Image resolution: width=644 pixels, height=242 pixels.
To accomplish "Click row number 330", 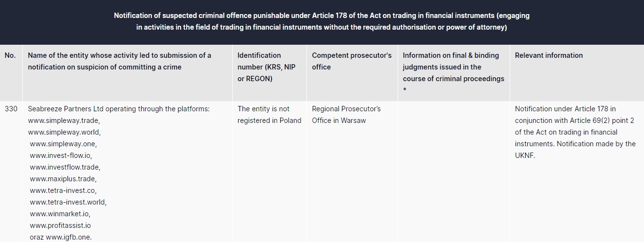I will click(11, 109).
